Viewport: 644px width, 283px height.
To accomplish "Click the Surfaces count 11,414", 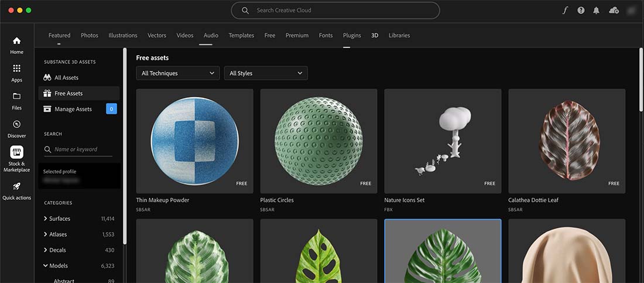I will coord(108,219).
